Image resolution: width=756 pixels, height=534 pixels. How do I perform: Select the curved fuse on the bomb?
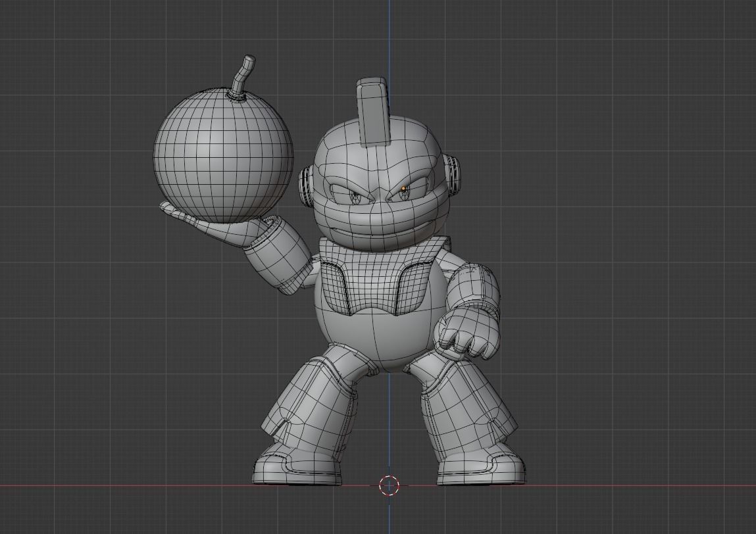tap(243, 77)
